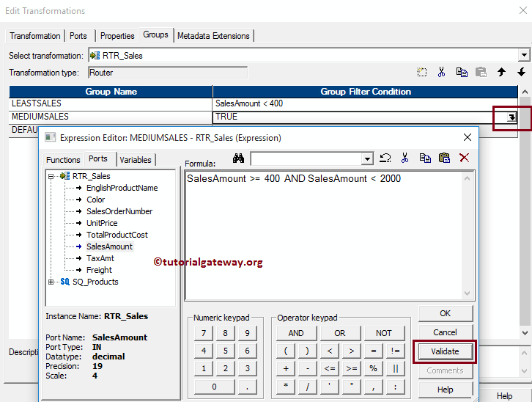Select EnglishProductName port in tree
Image resolution: width=532 pixels, height=402 pixels.
(122, 188)
